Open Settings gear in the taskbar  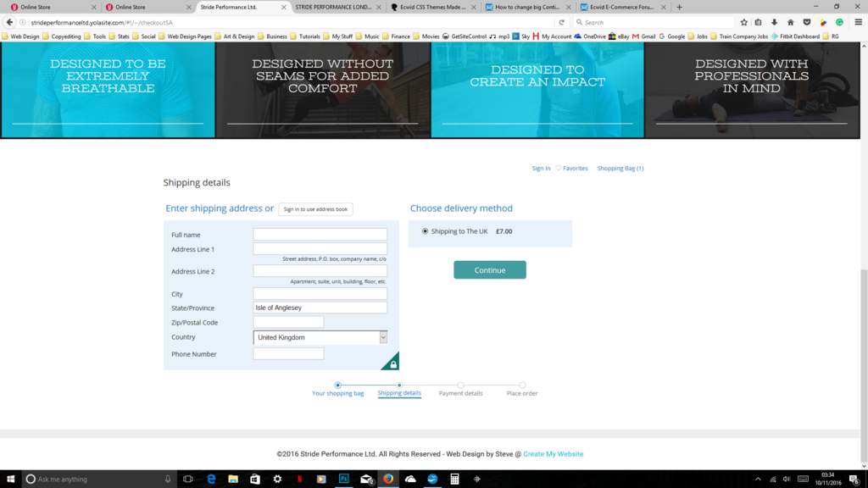[277, 479]
